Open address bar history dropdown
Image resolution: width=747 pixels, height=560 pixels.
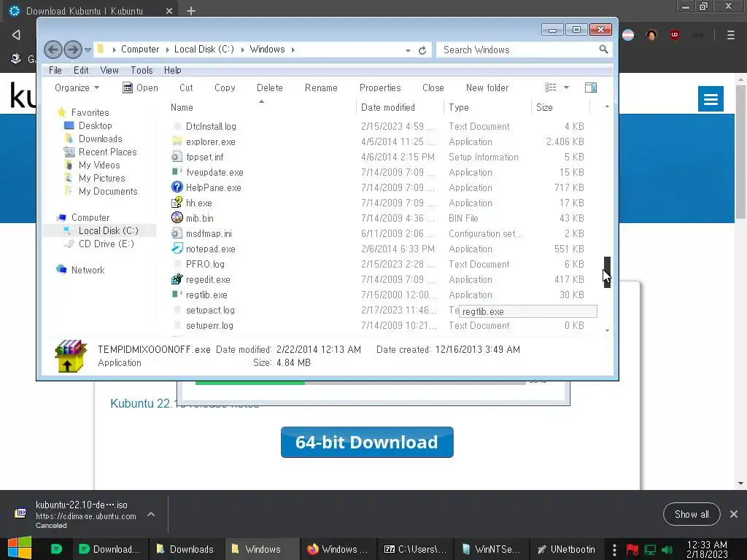coord(408,50)
